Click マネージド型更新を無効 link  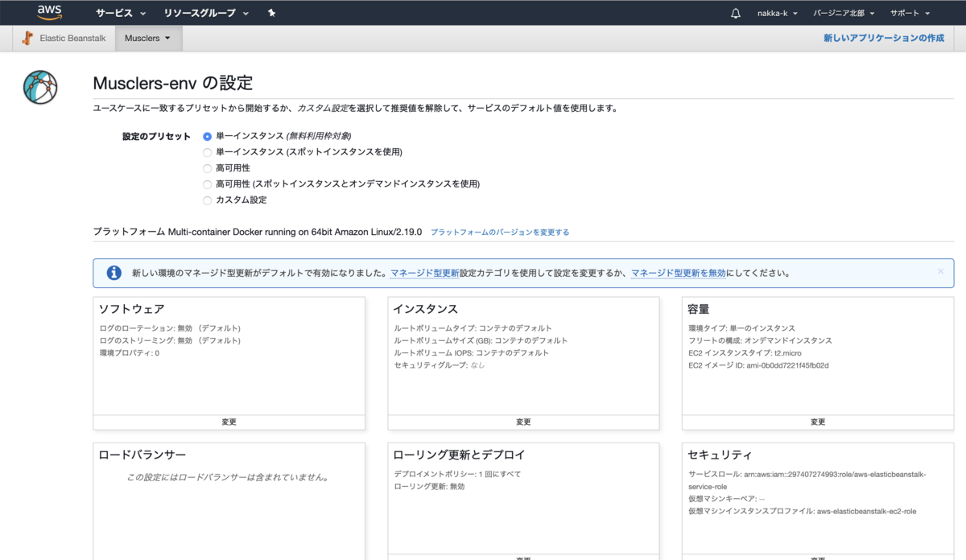coord(678,274)
